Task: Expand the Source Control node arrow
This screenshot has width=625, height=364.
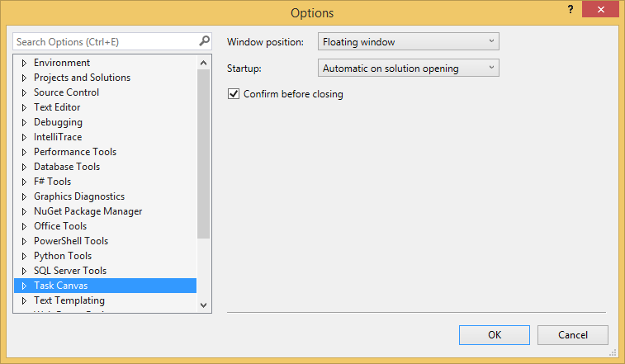Action: (24, 92)
